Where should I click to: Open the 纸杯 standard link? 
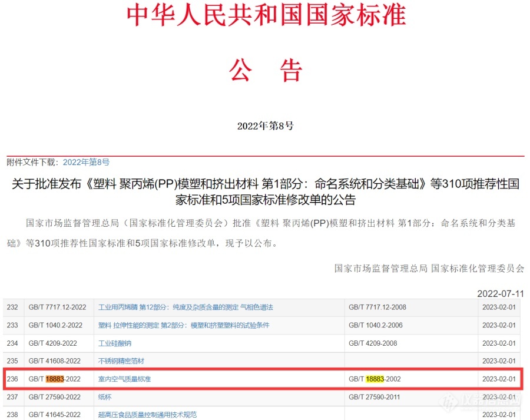pyautogui.click(x=105, y=396)
